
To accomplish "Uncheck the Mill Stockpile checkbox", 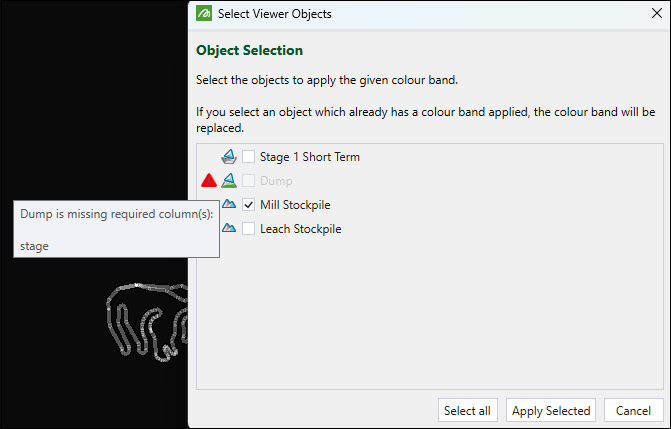I will point(249,205).
